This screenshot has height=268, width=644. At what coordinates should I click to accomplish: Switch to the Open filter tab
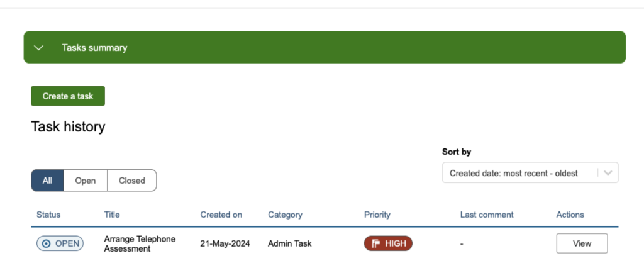[86, 181]
